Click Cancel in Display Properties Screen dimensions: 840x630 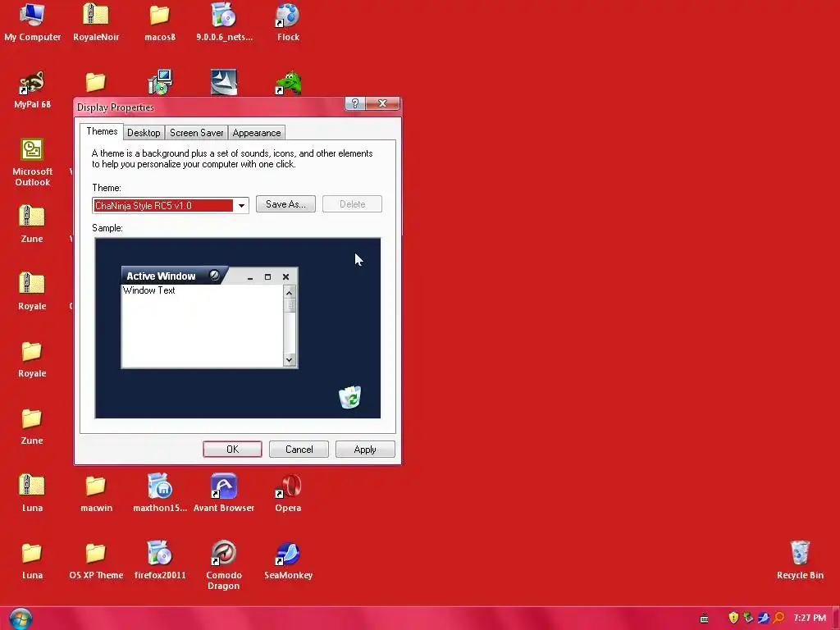299,450
